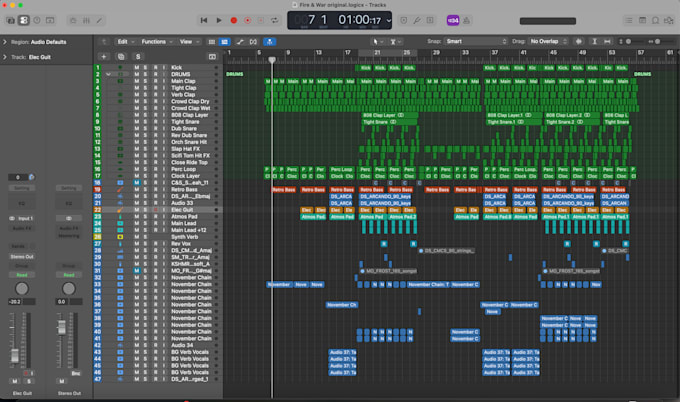The height and width of the screenshot is (402, 680).
Task: Click the Elec Guit pan knob
Action: [x=22, y=289]
